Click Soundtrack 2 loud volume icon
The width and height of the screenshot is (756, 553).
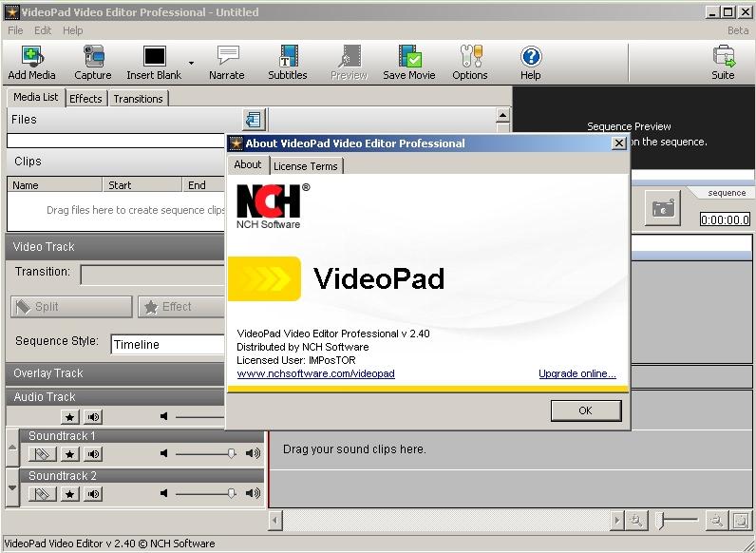[x=254, y=493]
